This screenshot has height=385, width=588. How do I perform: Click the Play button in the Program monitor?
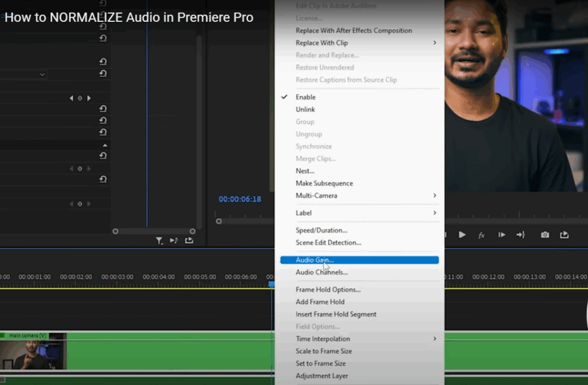point(462,235)
